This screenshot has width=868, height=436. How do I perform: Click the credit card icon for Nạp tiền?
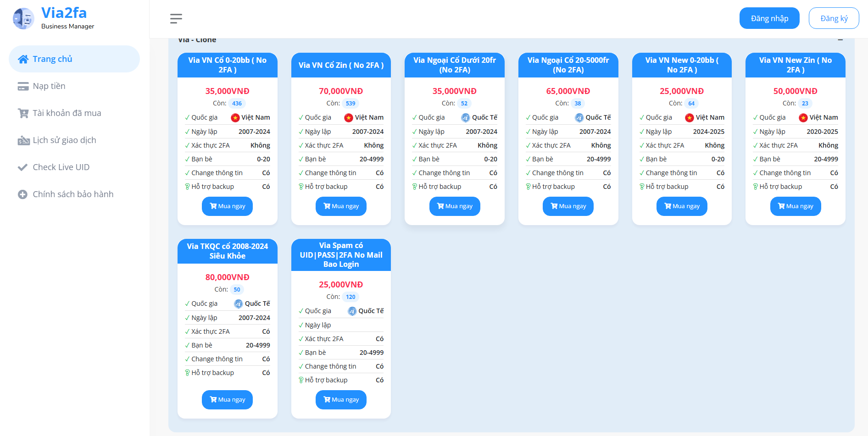pyautogui.click(x=23, y=87)
